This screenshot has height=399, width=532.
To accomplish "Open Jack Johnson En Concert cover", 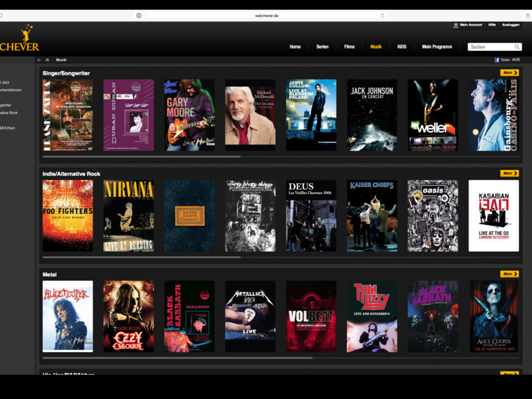I will point(372,115).
